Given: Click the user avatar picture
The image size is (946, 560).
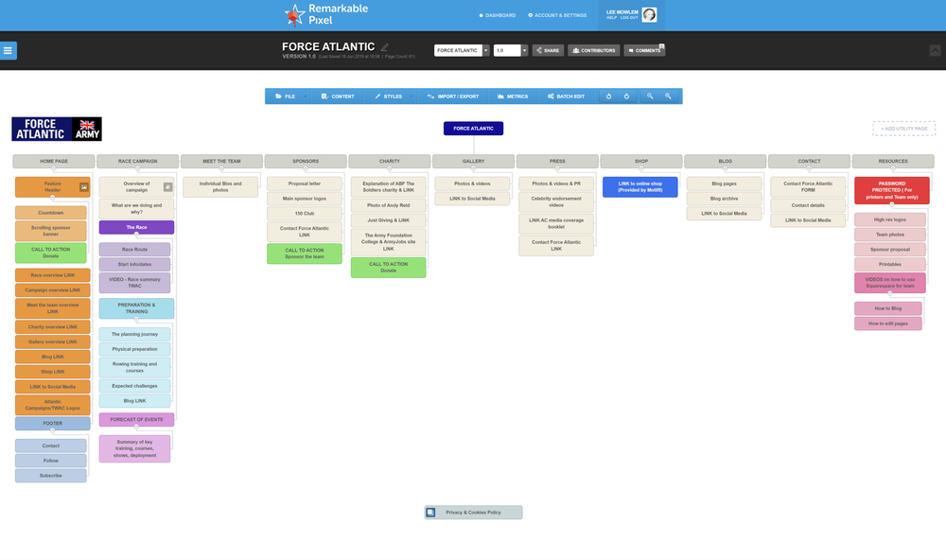Looking at the screenshot, I should click(649, 15).
